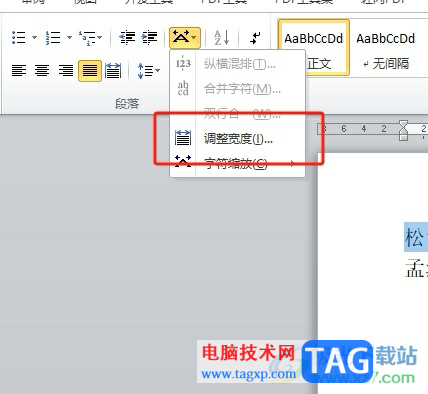Click the sort A-Z icon
The image size is (428, 394).
coord(222,37)
